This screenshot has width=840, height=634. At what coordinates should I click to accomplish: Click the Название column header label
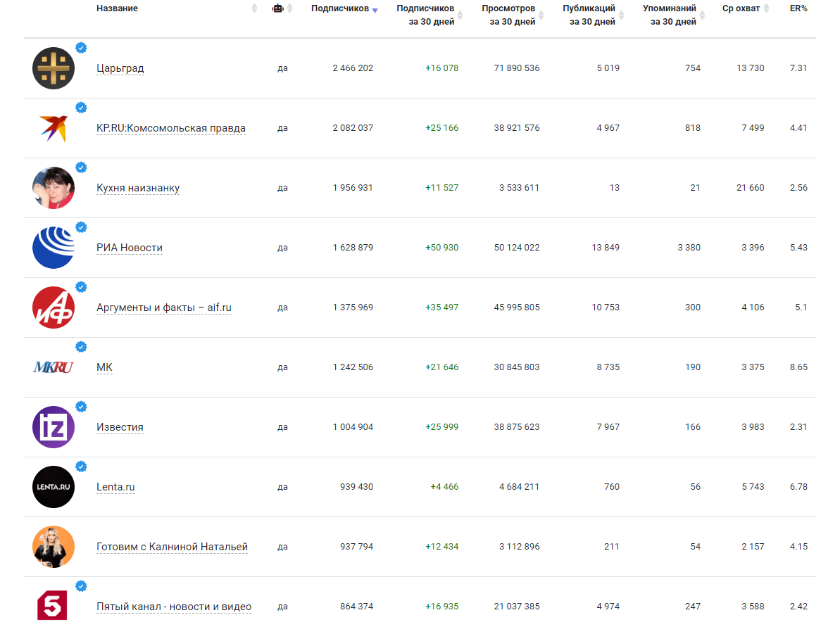[x=117, y=8]
